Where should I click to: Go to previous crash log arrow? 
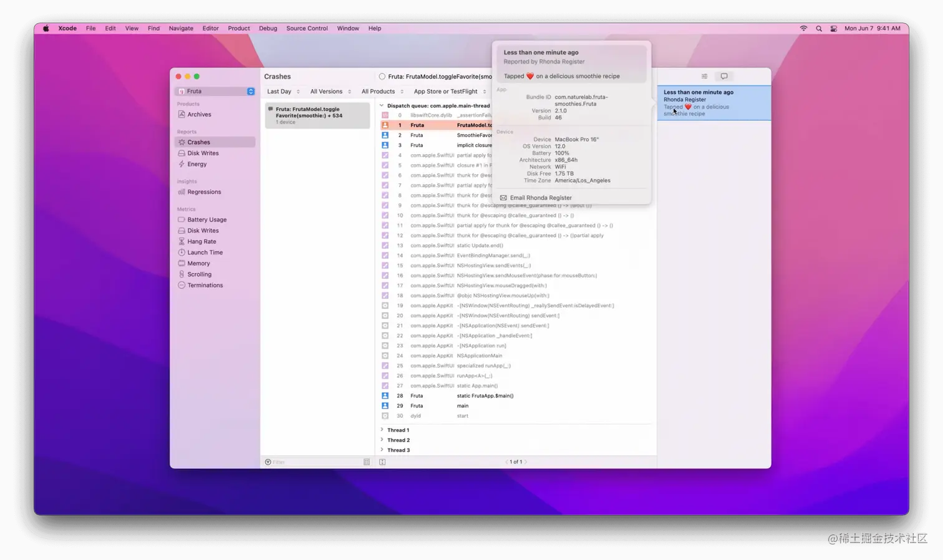pos(506,462)
